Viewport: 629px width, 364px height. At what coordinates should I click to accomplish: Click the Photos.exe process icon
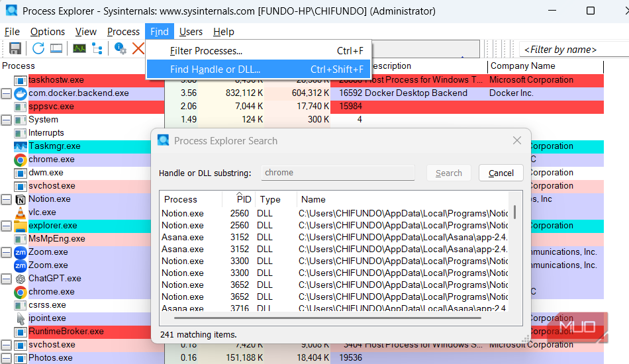pyautogui.click(x=20, y=358)
